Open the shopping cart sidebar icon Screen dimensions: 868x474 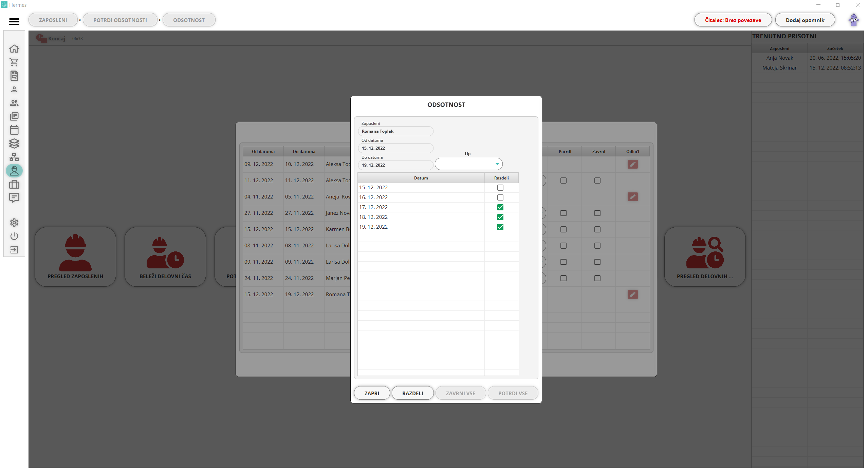[x=14, y=62]
